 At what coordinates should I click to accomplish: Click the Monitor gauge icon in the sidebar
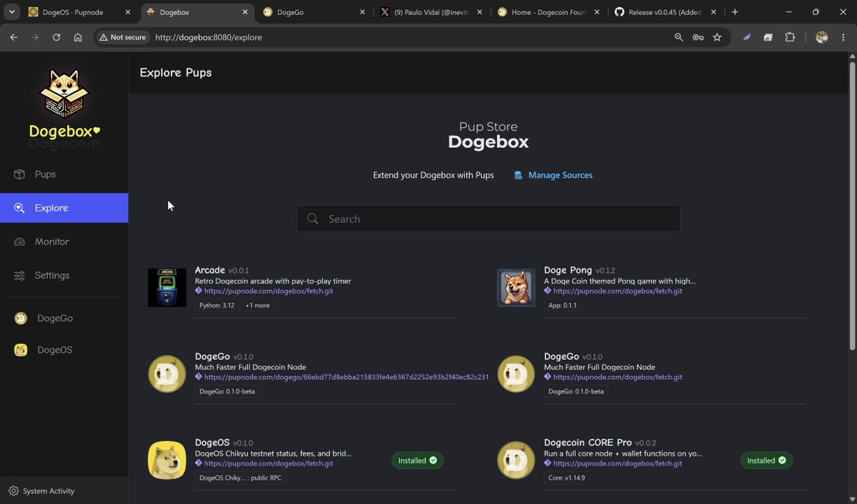[x=20, y=242]
